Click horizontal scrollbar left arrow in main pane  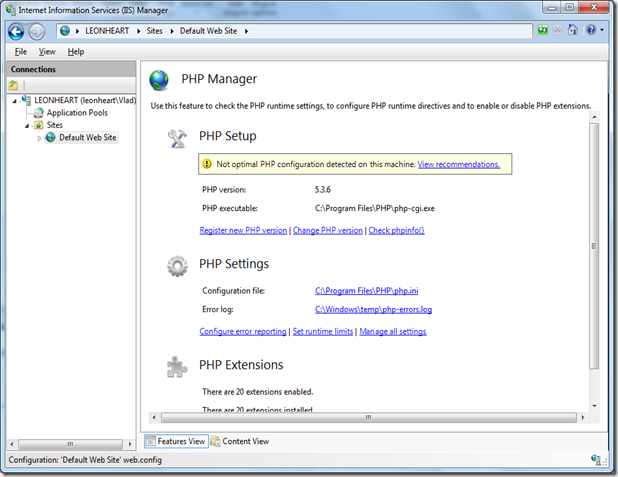(154, 417)
